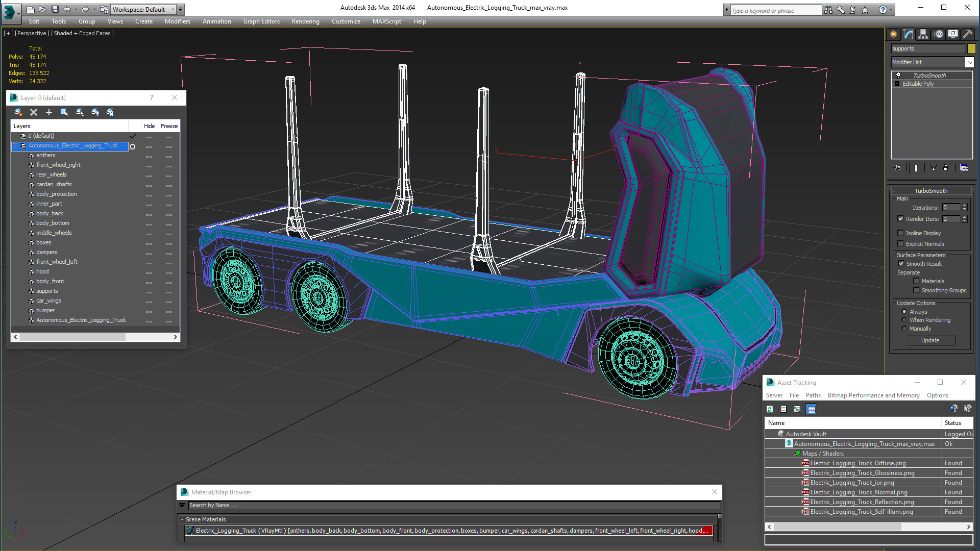Screen dimensions: 980x551
Task: Click the Redo icon in main toolbar
Action: (84, 9)
